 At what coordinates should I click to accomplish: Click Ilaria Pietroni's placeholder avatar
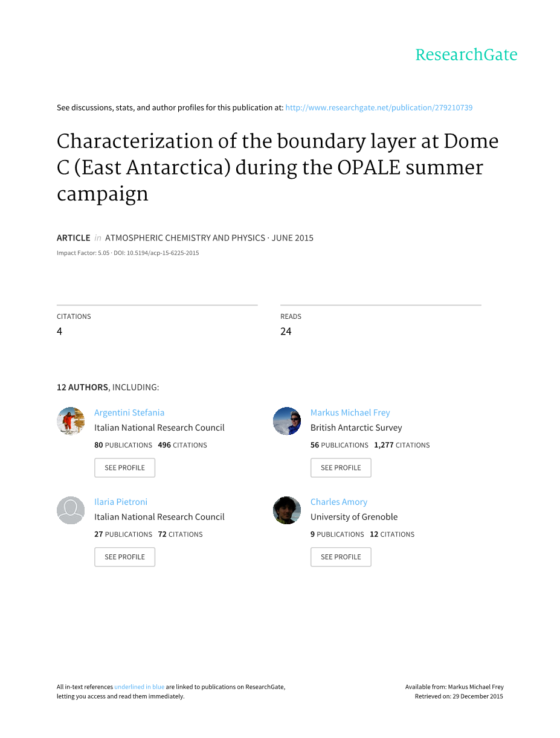[x=71, y=510]
